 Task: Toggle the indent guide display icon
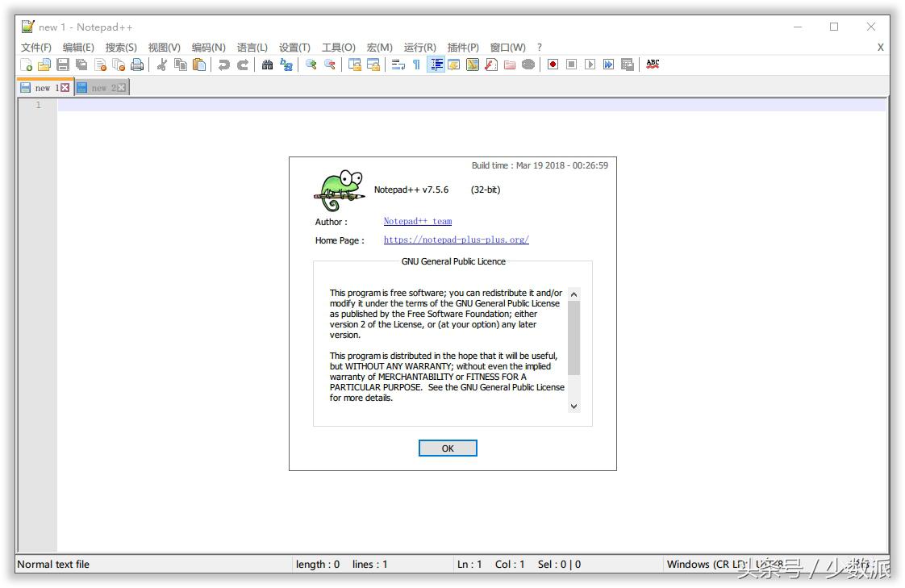[436, 64]
